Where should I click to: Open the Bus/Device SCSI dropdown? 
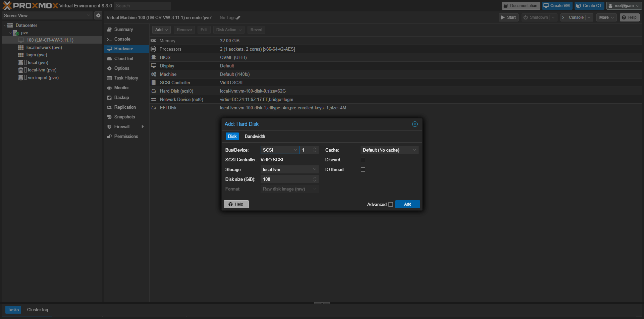(x=280, y=150)
